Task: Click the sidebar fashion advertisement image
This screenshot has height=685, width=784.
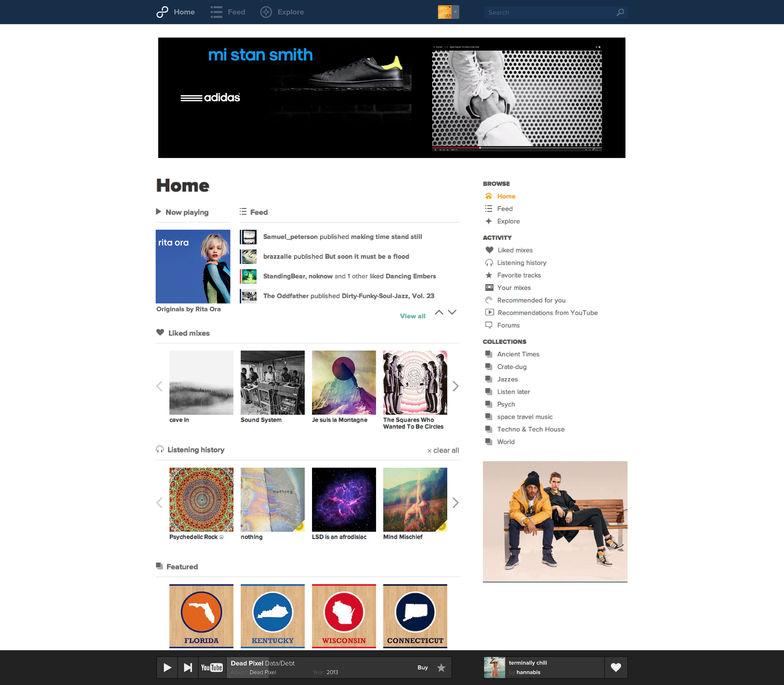Action: click(555, 521)
